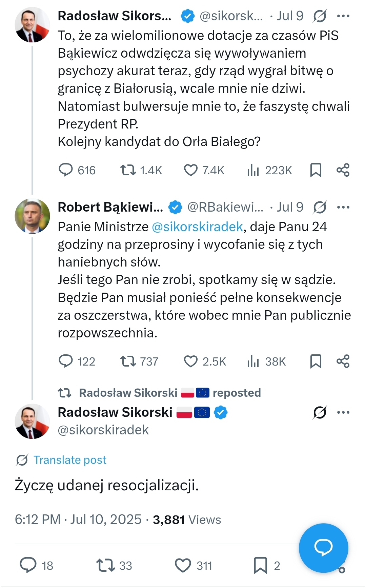Repost Bąkiewicz's post with 737 reposts

coord(128,361)
